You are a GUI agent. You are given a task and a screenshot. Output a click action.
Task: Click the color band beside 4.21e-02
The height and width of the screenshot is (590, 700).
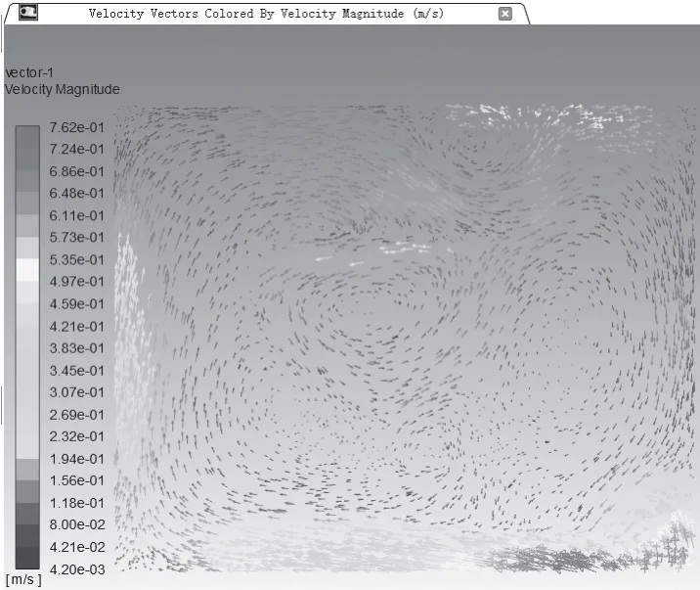click(27, 558)
